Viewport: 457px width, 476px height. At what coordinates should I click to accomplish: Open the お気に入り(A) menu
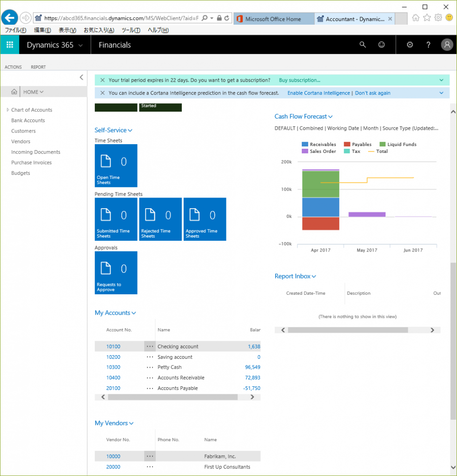pos(99,30)
